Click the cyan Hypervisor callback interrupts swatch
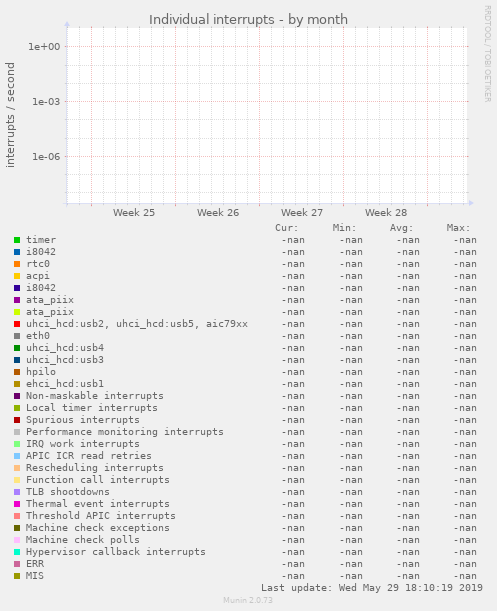 pyautogui.click(x=17, y=552)
